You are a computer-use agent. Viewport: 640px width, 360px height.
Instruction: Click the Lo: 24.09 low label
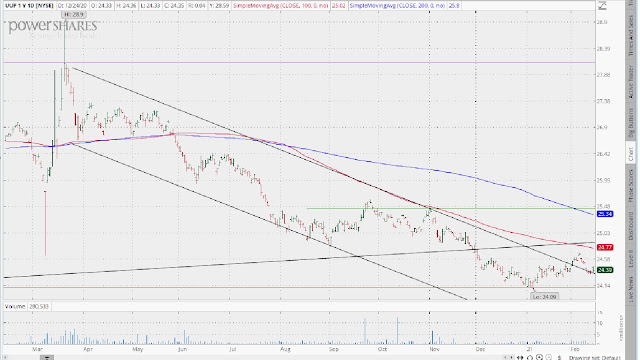[x=544, y=297]
